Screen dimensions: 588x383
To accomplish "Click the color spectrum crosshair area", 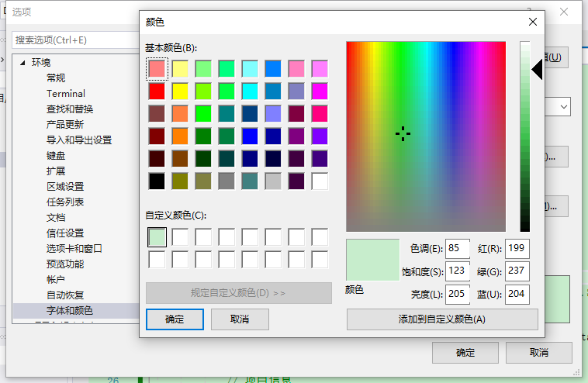I will 403,134.
